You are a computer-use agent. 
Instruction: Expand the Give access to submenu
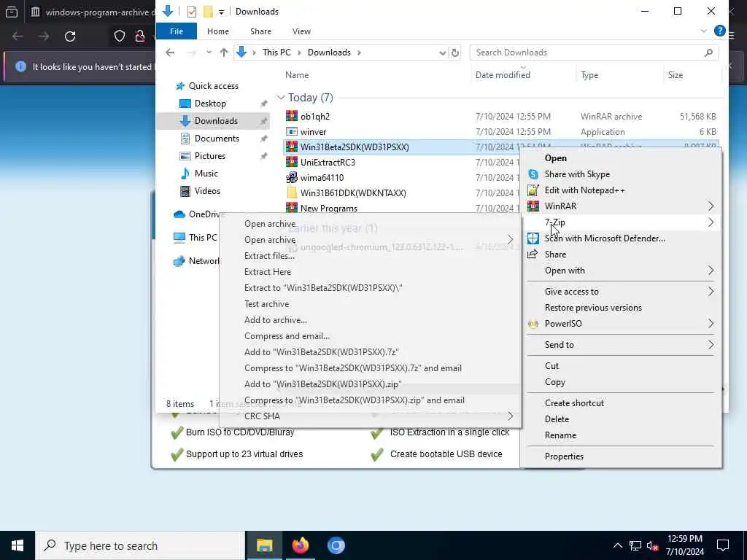[x=711, y=292]
